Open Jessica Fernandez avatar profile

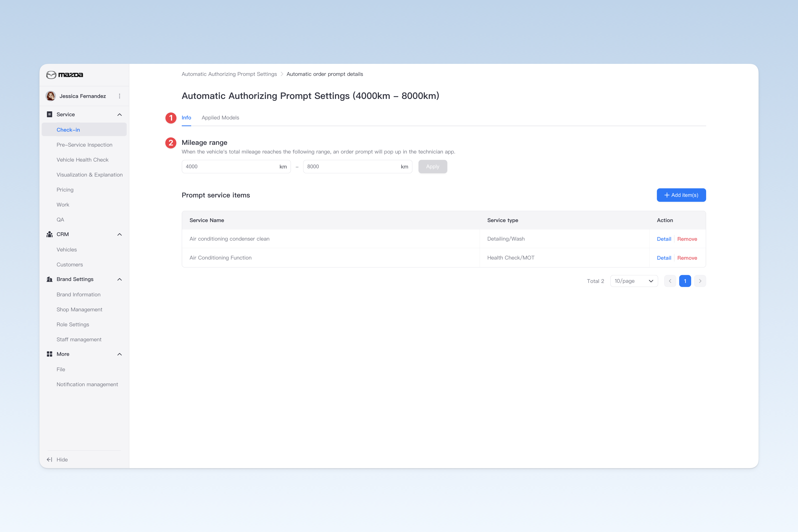point(51,96)
